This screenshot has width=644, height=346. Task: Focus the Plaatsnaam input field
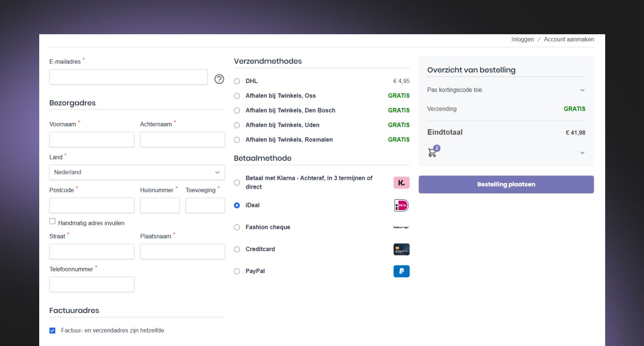[x=183, y=251]
